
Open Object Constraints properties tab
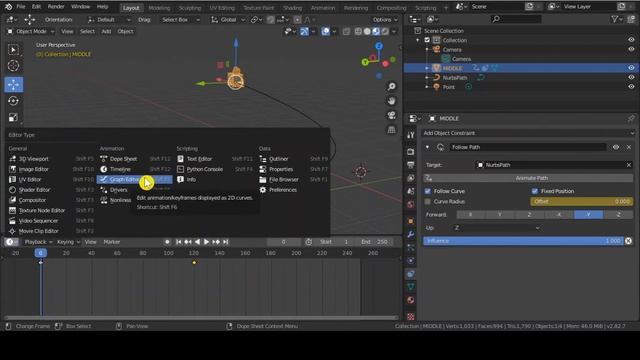411,274
